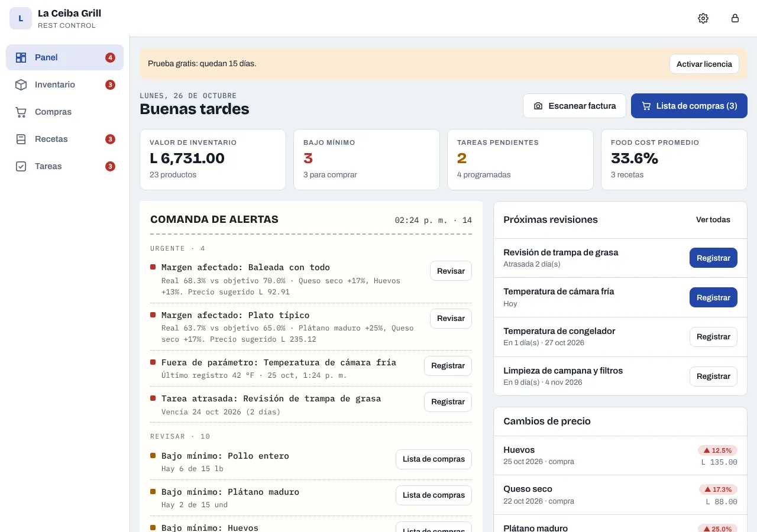Click the Tareas checkmark icon
This screenshot has height=532, width=757.
click(21, 166)
